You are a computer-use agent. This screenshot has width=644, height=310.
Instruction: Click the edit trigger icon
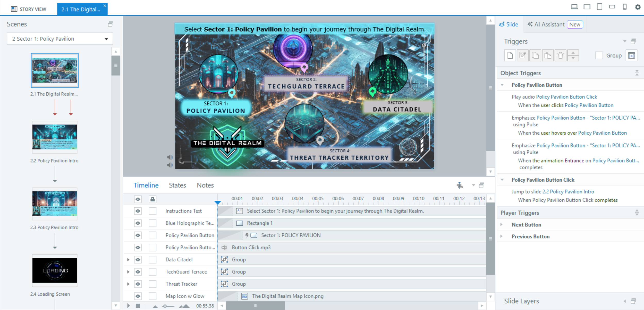[522, 55]
